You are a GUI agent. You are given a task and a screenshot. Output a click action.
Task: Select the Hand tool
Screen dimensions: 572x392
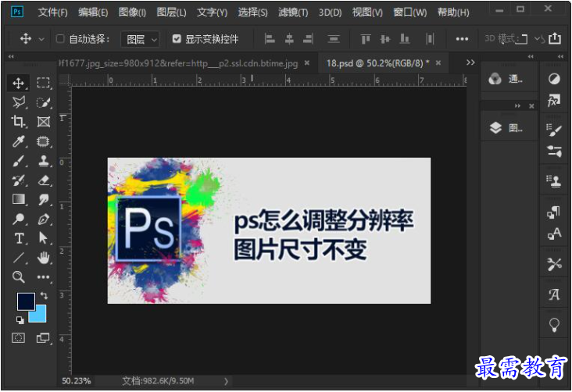44,258
